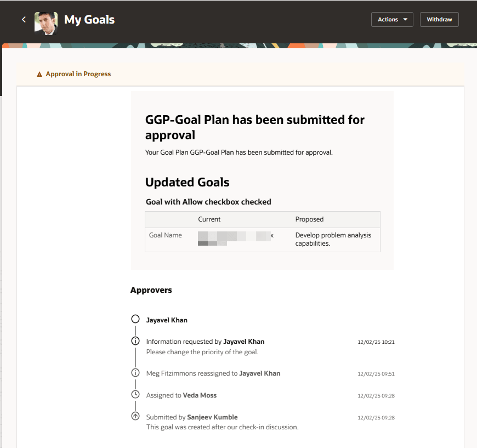Viewport: 477px width, 448px height.
Task: Open Sanjeev's profile picture in the header
Action: (x=46, y=22)
